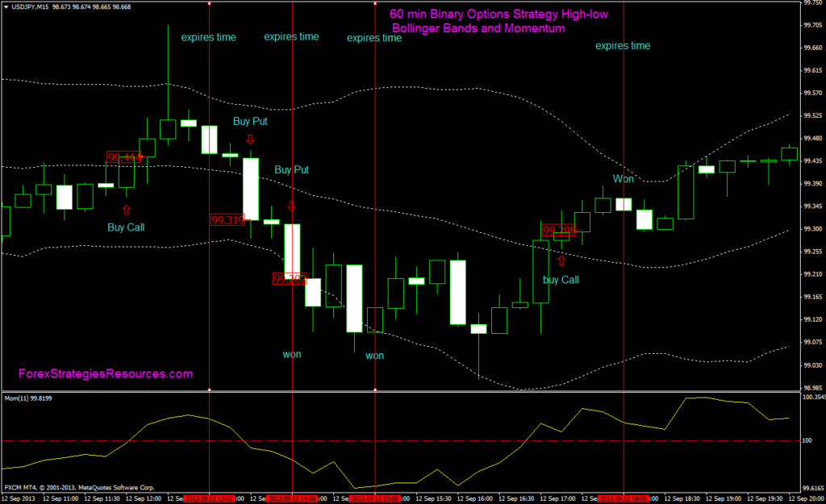The width and height of the screenshot is (826, 504).
Task: Click the expires time label above the Won text
Action: click(x=623, y=46)
